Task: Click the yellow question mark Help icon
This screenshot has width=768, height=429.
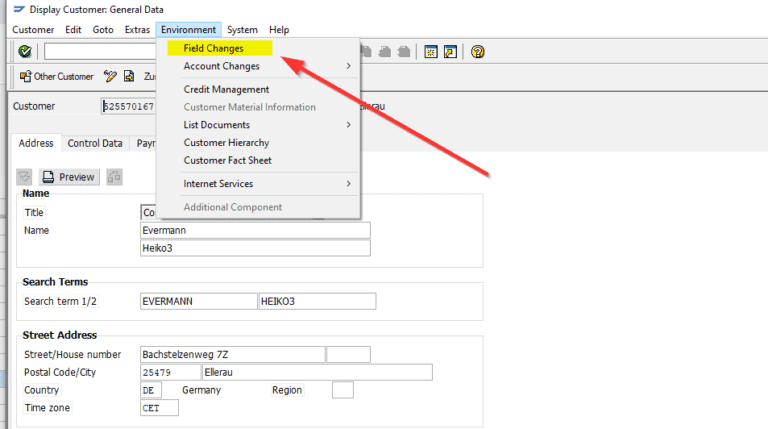Action: tap(478, 51)
